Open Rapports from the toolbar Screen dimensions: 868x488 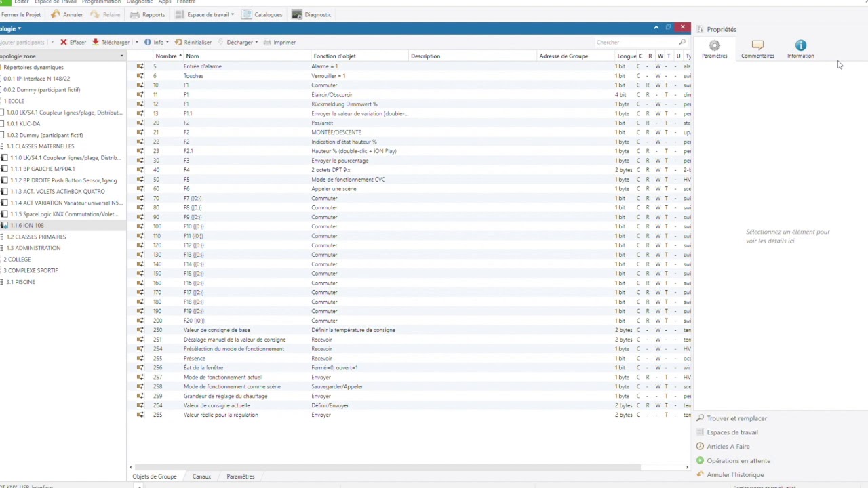click(147, 14)
